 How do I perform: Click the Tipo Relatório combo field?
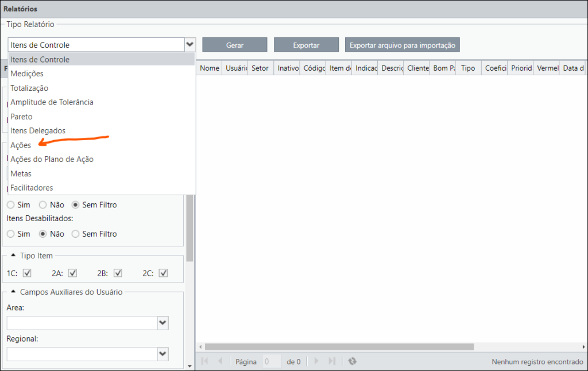tap(96, 45)
